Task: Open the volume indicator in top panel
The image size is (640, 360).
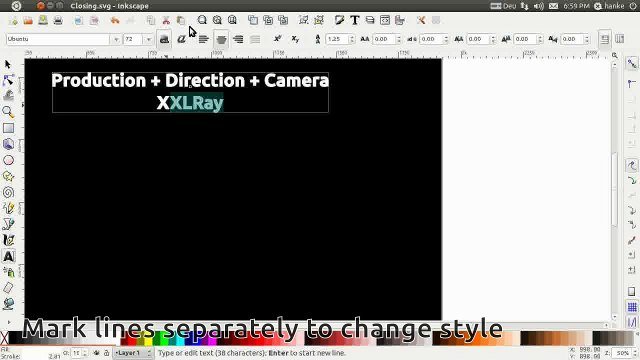Action: (538, 6)
